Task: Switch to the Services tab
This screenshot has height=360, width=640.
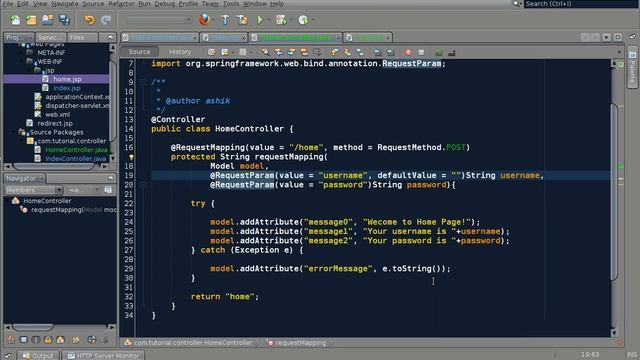Action: click(x=51, y=37)
